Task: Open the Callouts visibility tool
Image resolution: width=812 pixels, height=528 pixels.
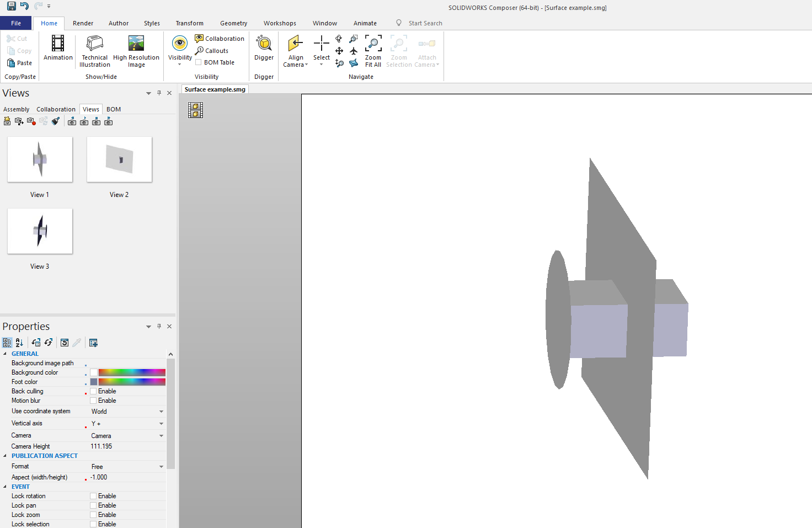Action: point(212,51)
